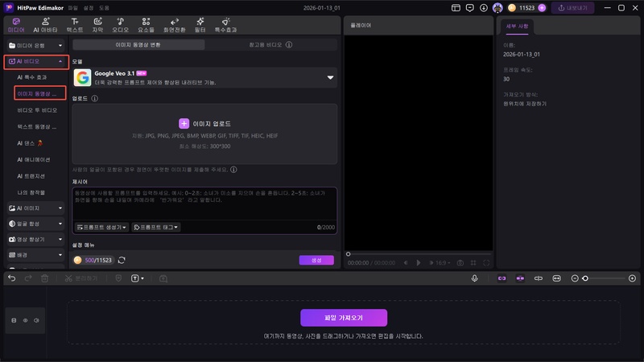Click the purple 생성 generate button
This screenshot has height=362, width=644.
point(316,260)
